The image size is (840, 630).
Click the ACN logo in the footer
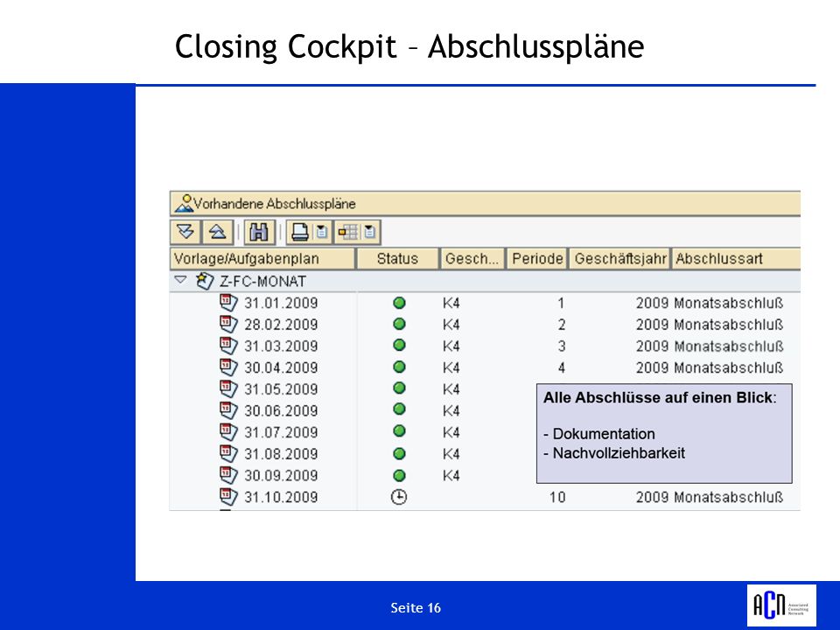click(781, 605)
